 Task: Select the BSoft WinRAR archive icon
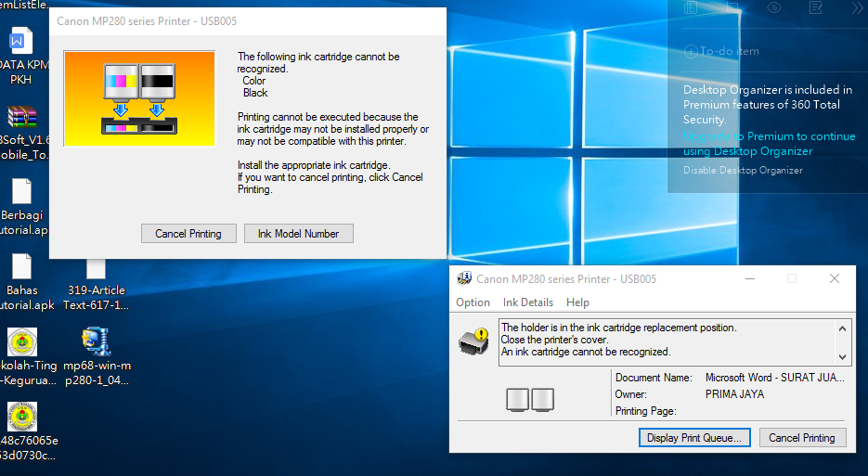(x=21, y=117)
